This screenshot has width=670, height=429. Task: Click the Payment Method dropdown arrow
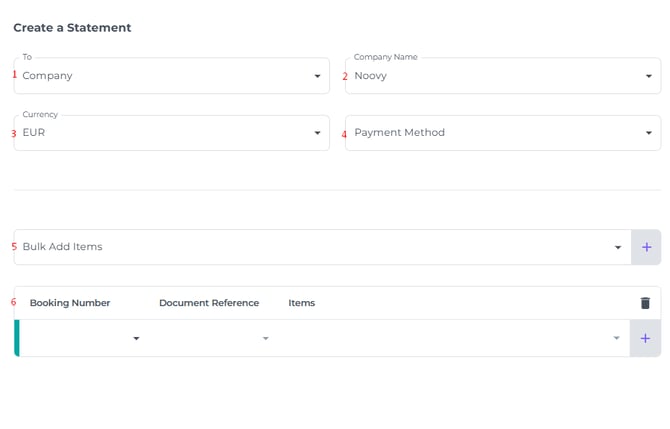[648, 133]
